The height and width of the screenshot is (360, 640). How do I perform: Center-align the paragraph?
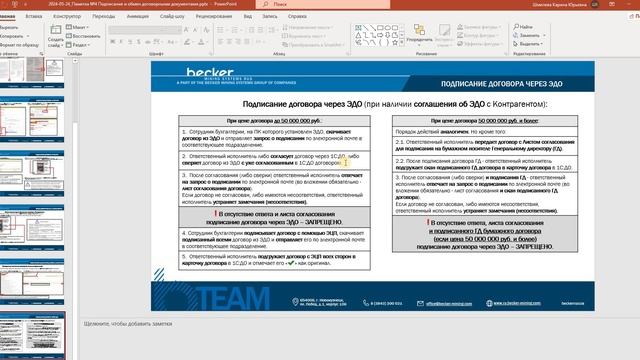pyautogui.click(x=229, y=42)
